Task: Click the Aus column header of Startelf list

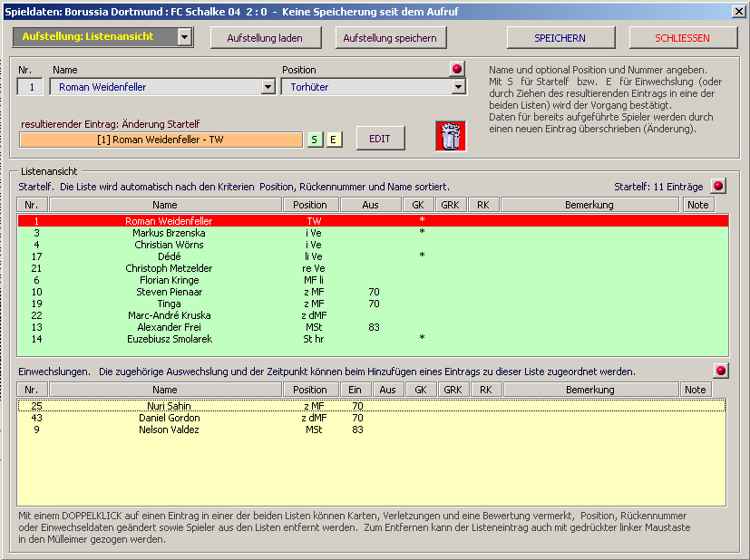Action: [370, 205]
